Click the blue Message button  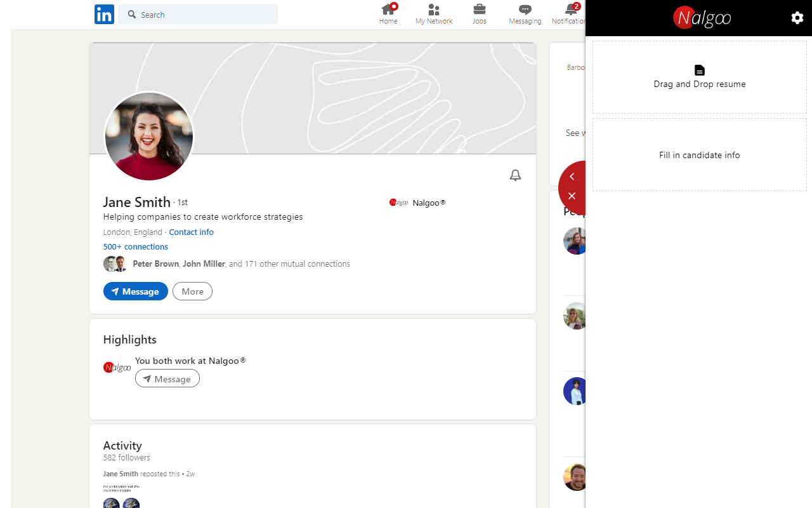pos(136,291)
